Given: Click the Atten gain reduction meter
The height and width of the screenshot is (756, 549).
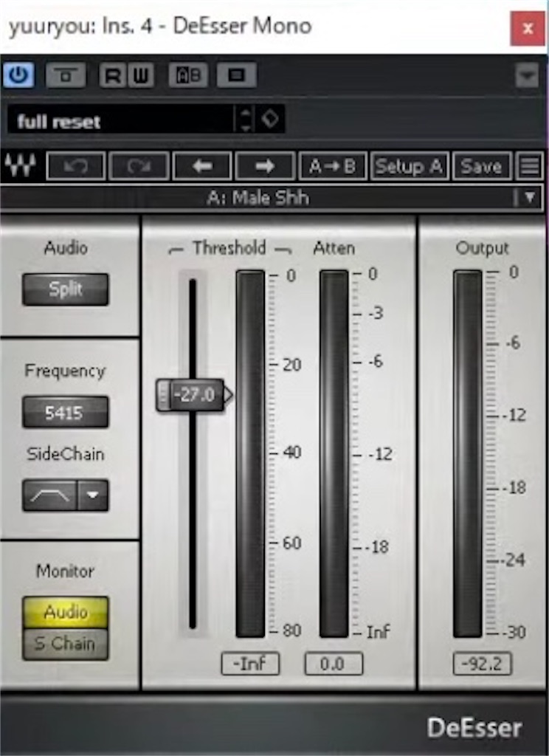Looking at the screenshot, I should (334, 453).
